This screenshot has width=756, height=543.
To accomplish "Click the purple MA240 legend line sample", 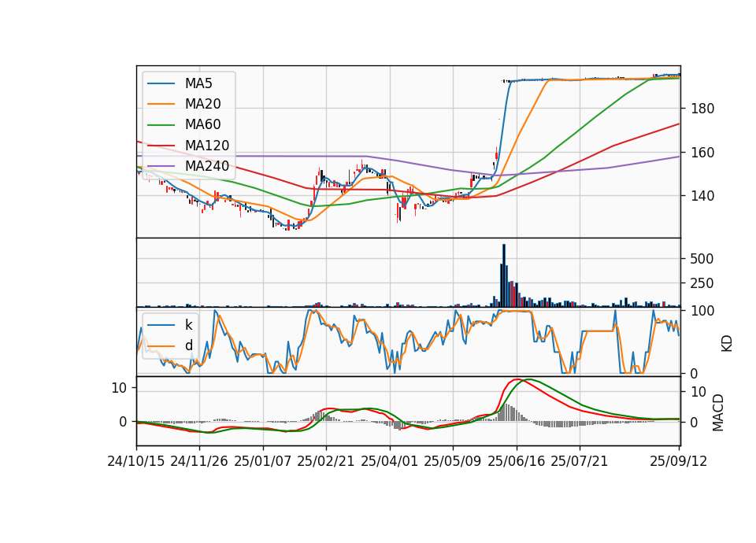I will (161, 166).
